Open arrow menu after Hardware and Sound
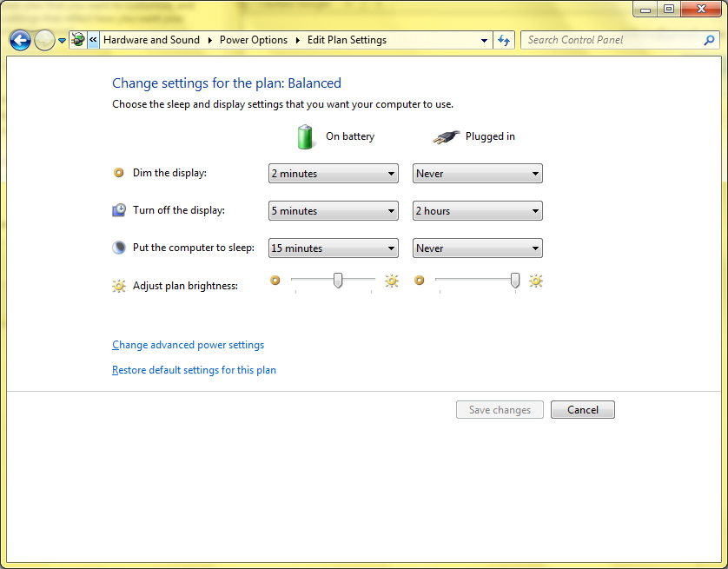This screenshot has width=728, height=569. pyautogui.click(x=210, y=40)
